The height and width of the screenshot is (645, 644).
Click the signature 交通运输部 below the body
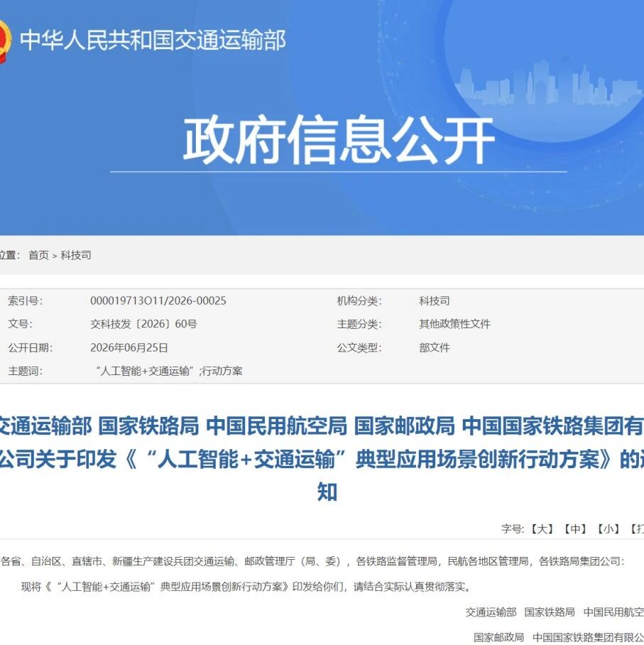coord(491,612)
